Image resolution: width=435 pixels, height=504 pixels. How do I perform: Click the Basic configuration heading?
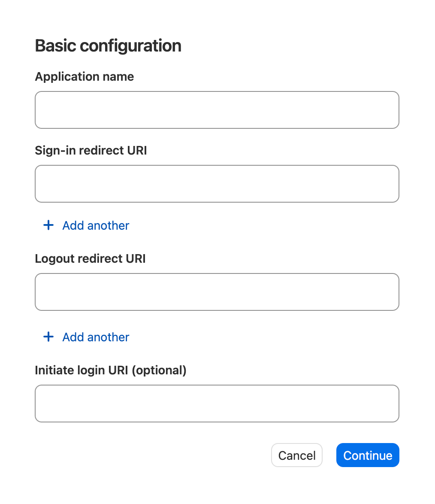click(108, 45)
